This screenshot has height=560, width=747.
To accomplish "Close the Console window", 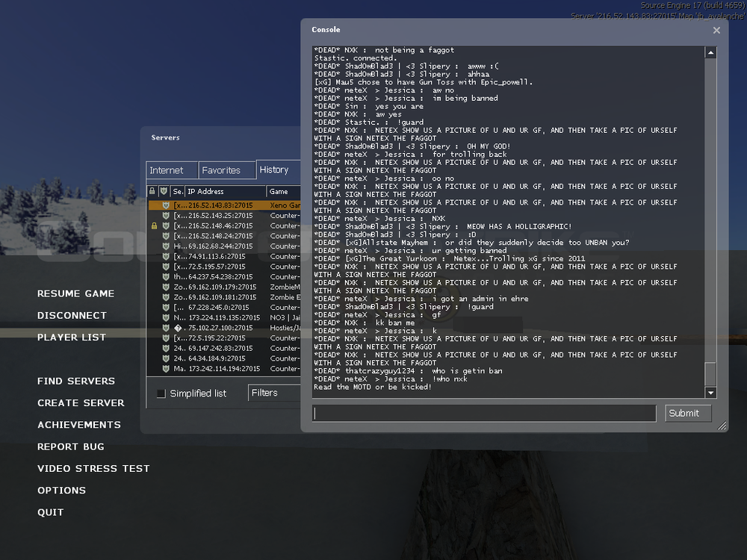I will 716,30.
